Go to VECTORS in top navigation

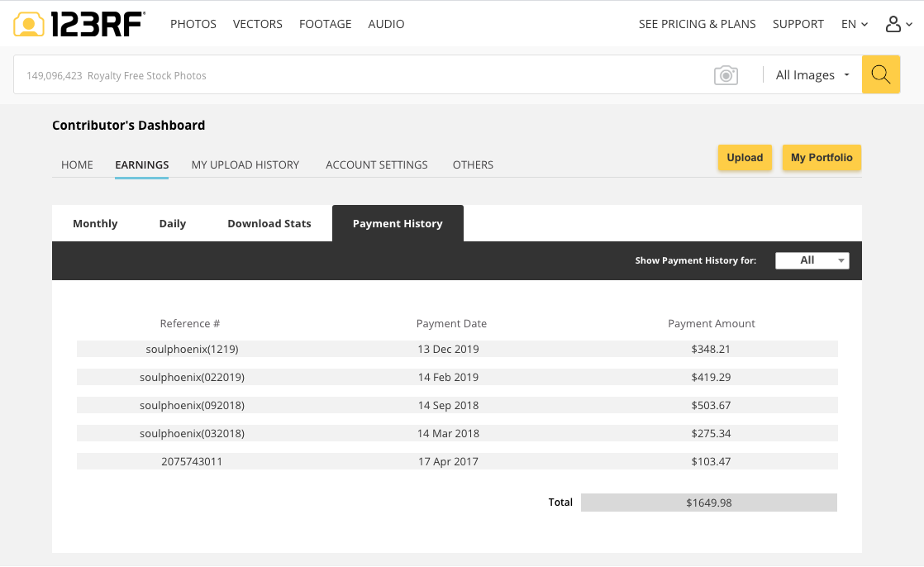[258, 24]
